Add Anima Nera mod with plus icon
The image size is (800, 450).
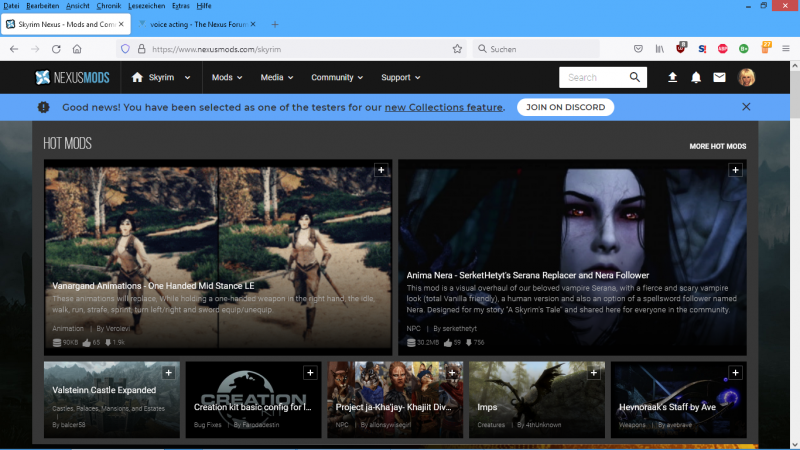click(x=735, y=170)
